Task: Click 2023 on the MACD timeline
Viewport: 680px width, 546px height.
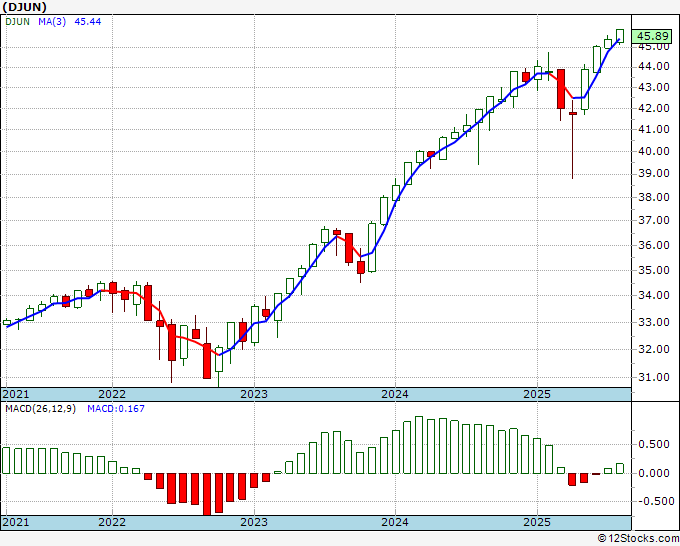Action: (254, 522)
